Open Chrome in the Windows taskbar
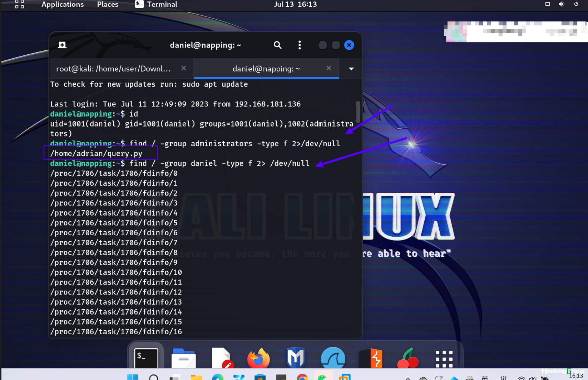The width and height of the screenshot is (588, 380). point(302,377)
